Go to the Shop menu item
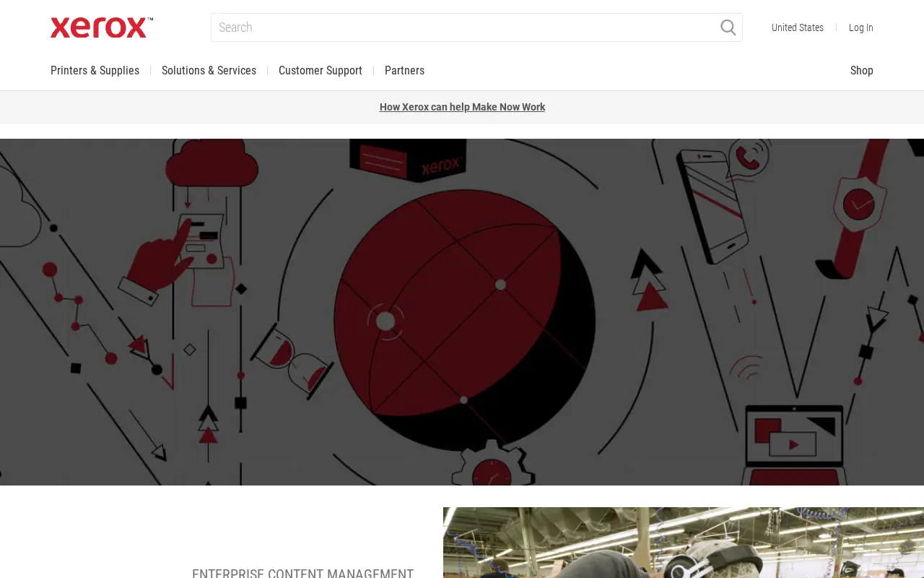 click(861, 71)
